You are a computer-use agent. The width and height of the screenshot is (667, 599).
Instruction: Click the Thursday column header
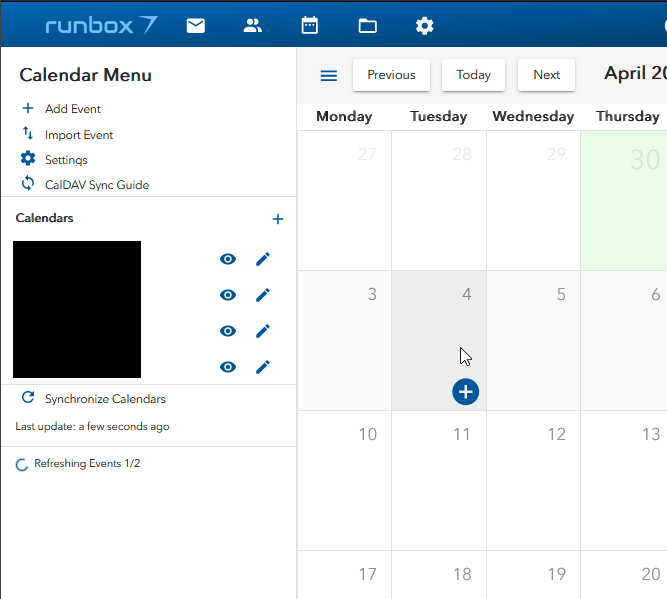(628, 116)
